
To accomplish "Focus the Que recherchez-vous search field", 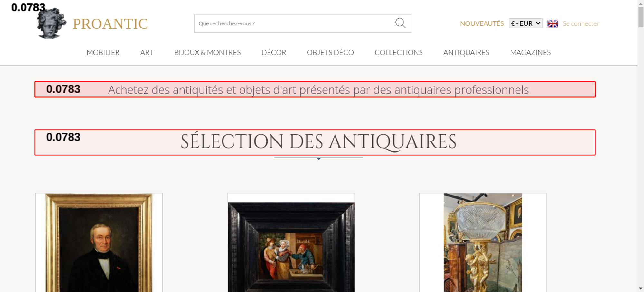I will coord(295,23).
